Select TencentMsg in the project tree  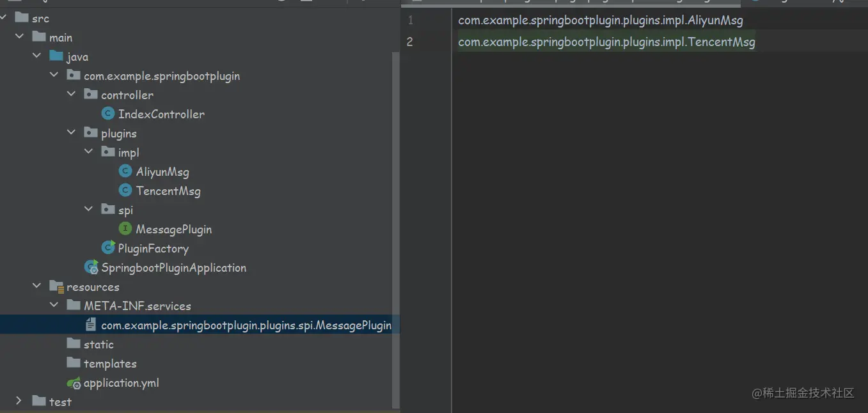[x=168, y=191]
